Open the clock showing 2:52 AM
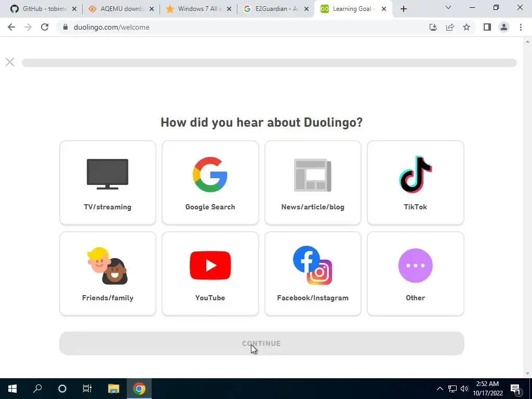Screen dimensions: 532x399 (487, 389)
